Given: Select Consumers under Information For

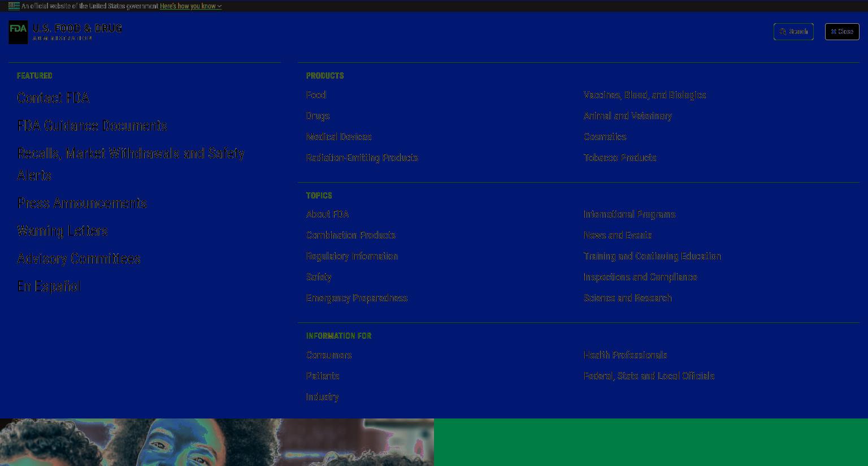Looking at the screenshot, I should click(x=329, y=355).
